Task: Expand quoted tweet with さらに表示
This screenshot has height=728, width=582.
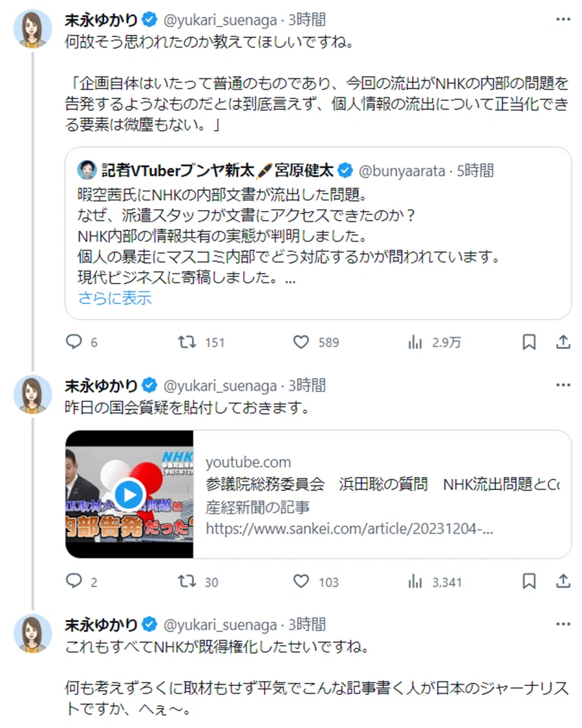Action: point(114,298)
